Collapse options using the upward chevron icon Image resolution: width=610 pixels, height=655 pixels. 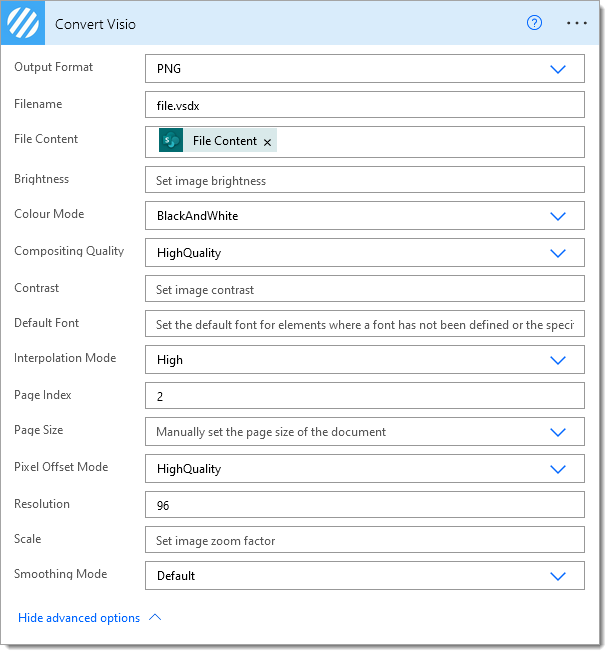tap(155, 617)
